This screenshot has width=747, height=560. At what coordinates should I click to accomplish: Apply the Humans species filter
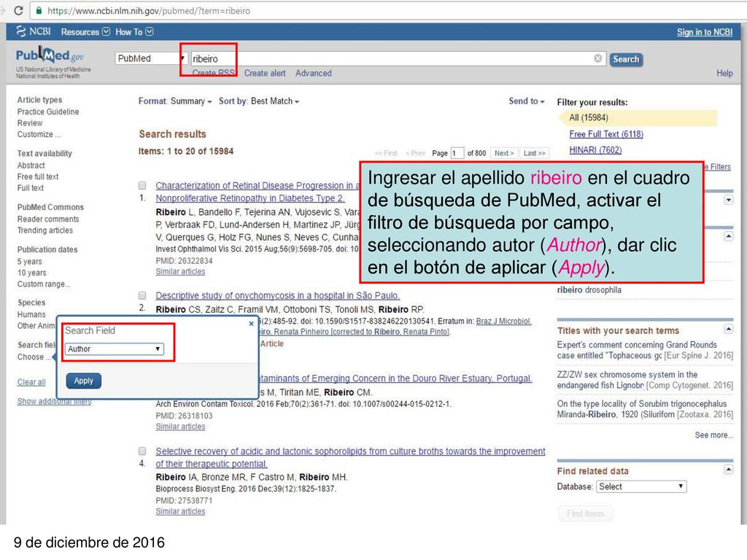31,315
